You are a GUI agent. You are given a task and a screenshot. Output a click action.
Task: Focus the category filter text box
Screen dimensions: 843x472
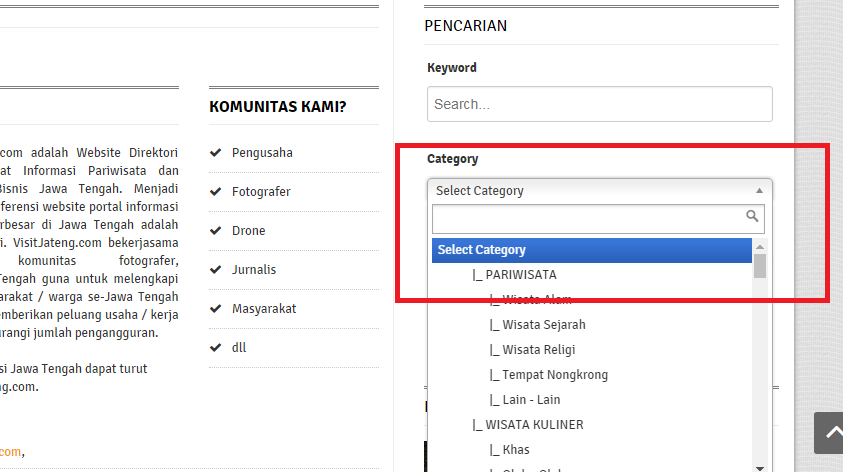(588, 219)
